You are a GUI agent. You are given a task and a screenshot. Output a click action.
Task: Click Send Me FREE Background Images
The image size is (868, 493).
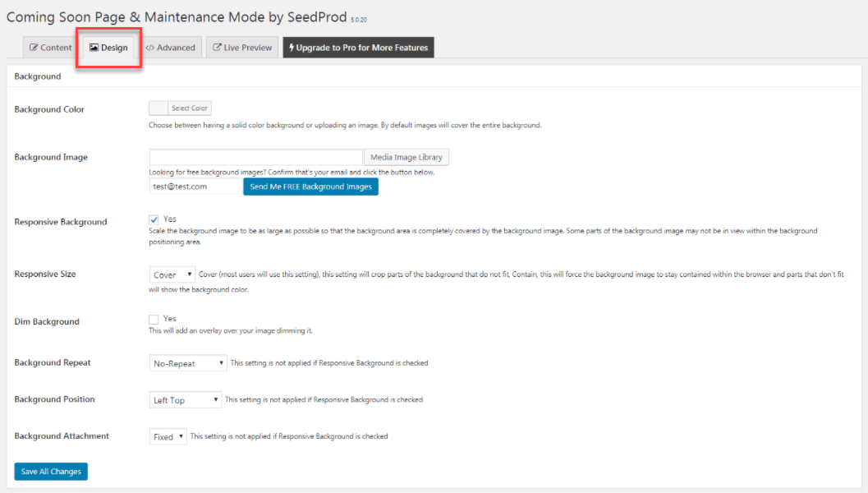pyautogui.click(x=311, y=187)
